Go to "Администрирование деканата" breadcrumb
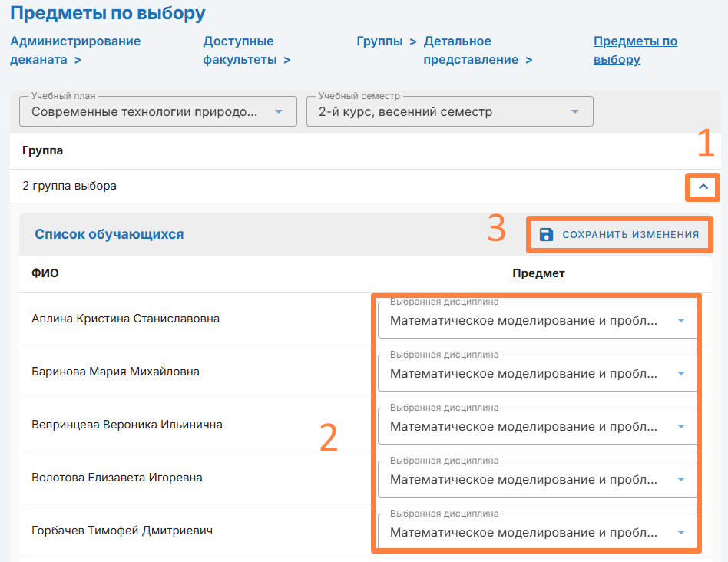The image size is (728, 562). click(x=74, y=50)
